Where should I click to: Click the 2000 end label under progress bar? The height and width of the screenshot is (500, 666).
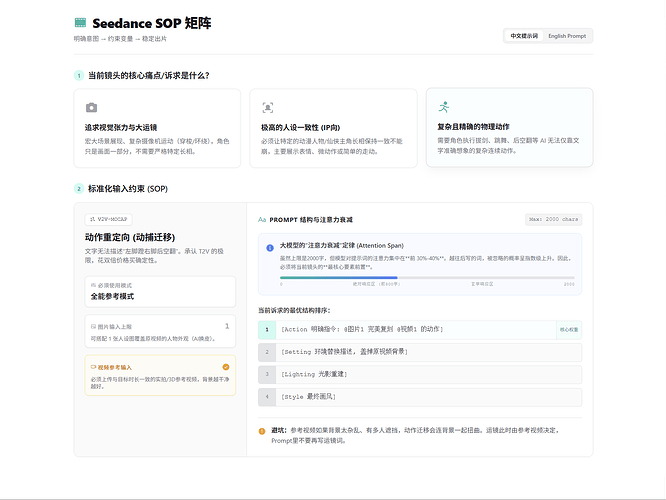coord(569,284)
